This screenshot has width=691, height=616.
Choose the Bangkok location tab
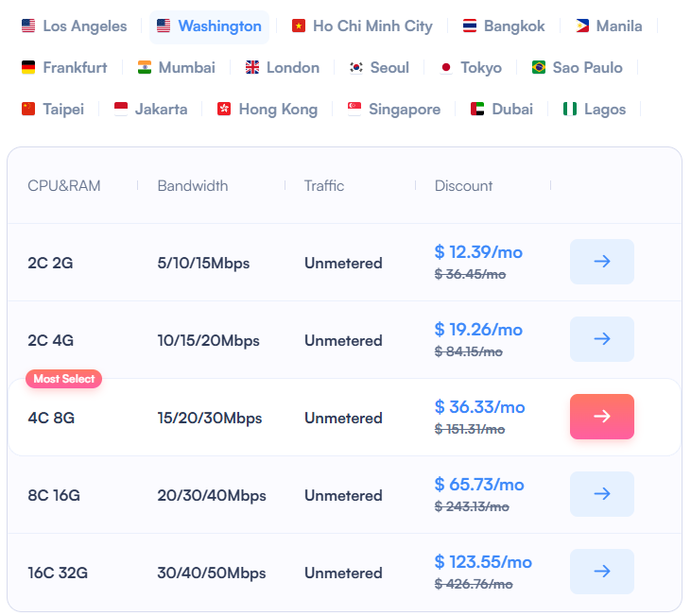point(504,26)
